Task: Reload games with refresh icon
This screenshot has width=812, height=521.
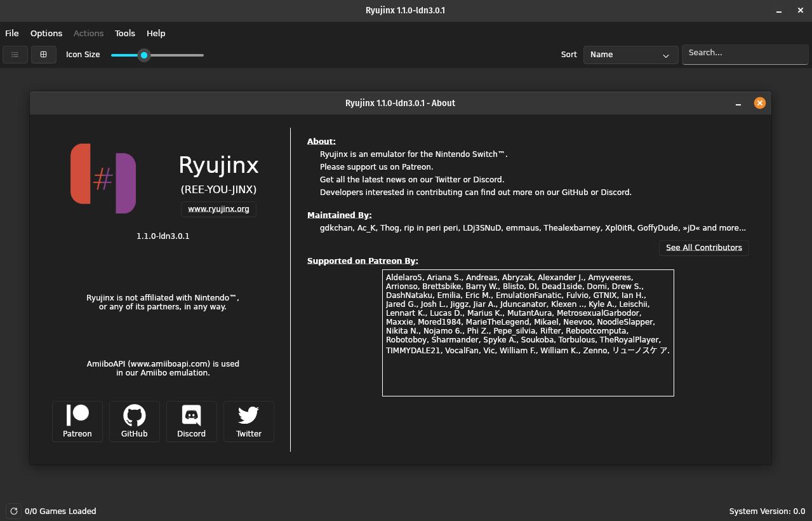Action: pyautogui.click(x=13, y=511)
